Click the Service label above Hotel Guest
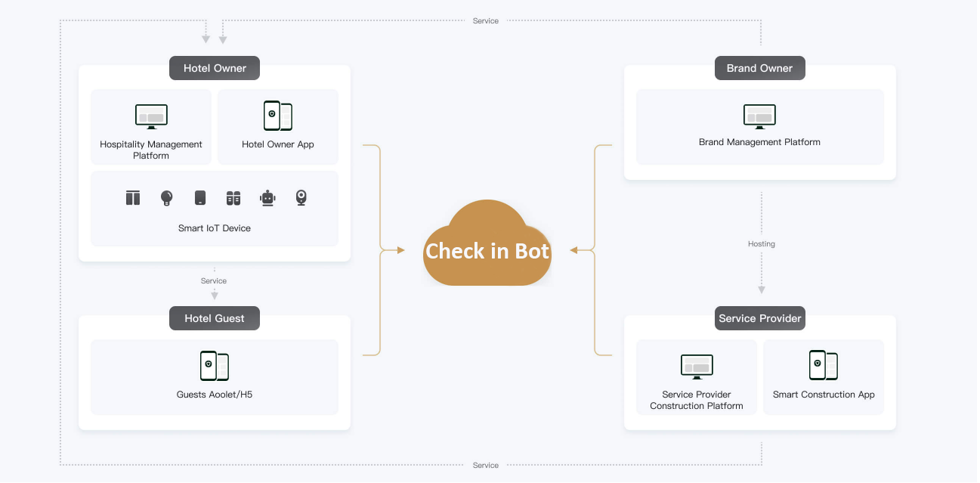Screen dimensions: 980x483 click(214, 280)
